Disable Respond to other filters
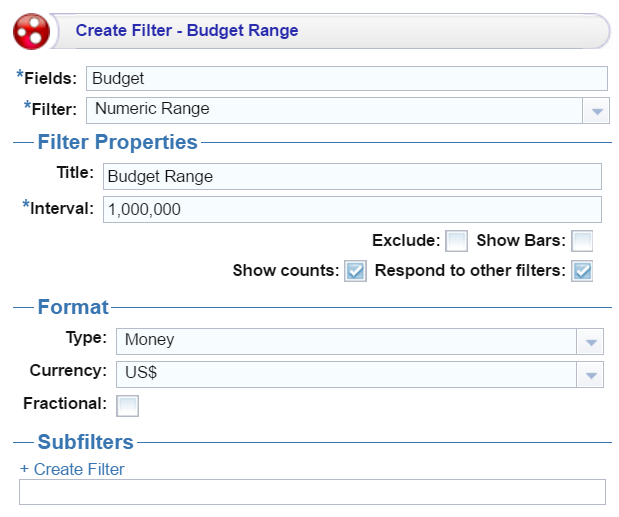Screen dimensions: 619x517 (582, 271)
